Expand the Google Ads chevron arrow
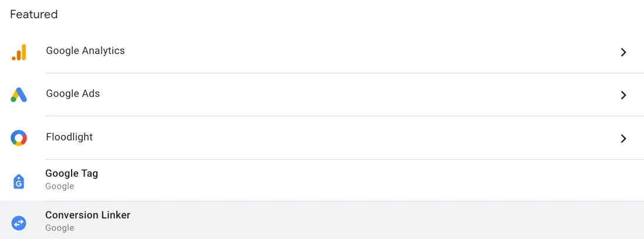 [x=623, y=95]
